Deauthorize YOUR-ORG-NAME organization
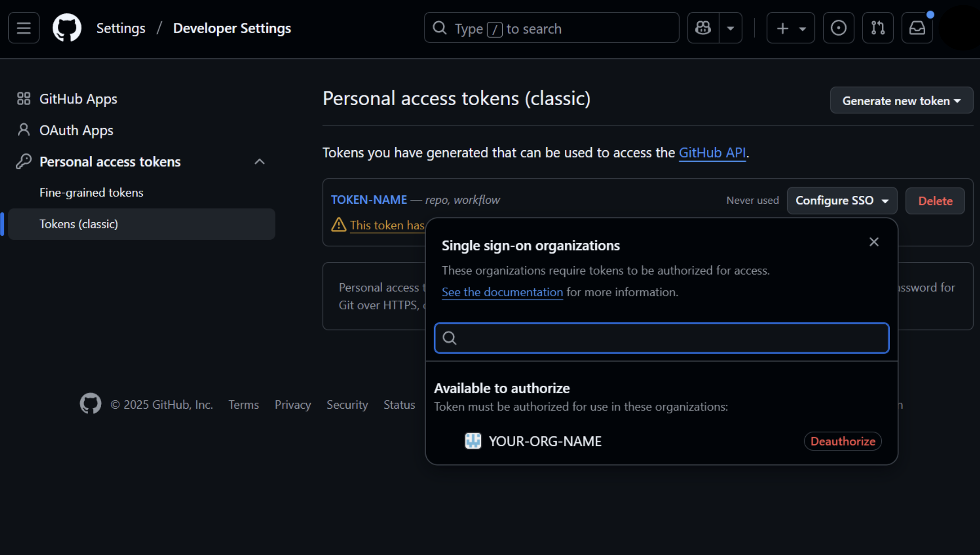The height and width of the screenshot is (555, 980). [x=842, y=441]
